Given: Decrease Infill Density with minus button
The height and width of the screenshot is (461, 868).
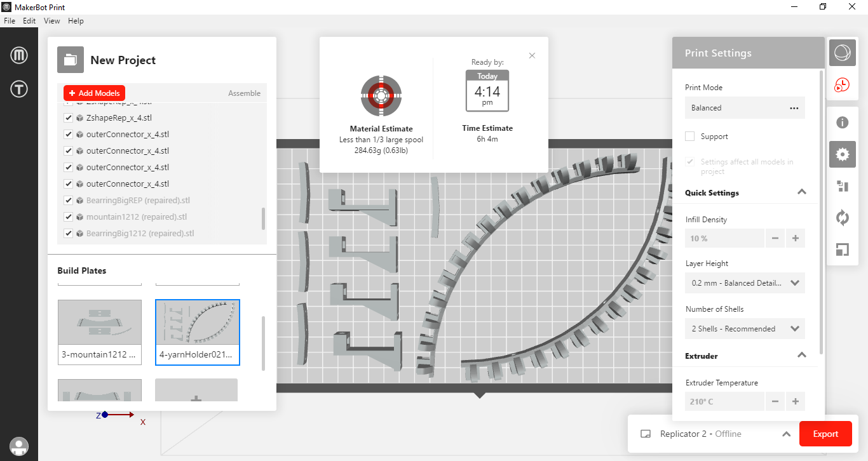Looking at the screenshot, I should click(x=775, y=239).
